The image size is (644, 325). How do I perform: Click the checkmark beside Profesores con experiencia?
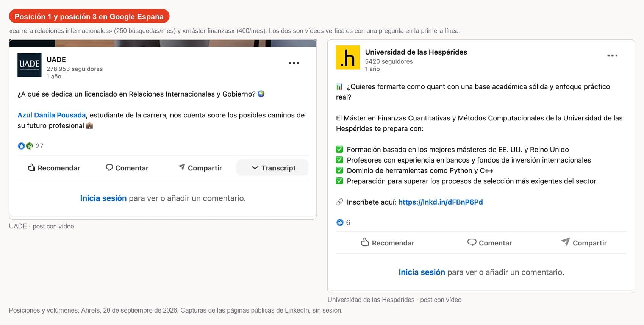[339, 160]
